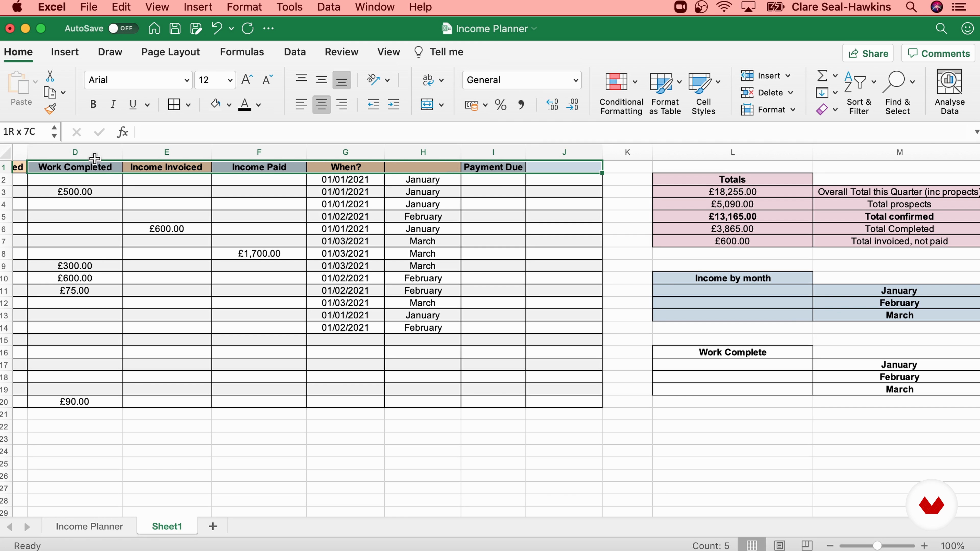
Task: Expand the Delete cells dropdown arrow
Action: (x=791, y=93)
